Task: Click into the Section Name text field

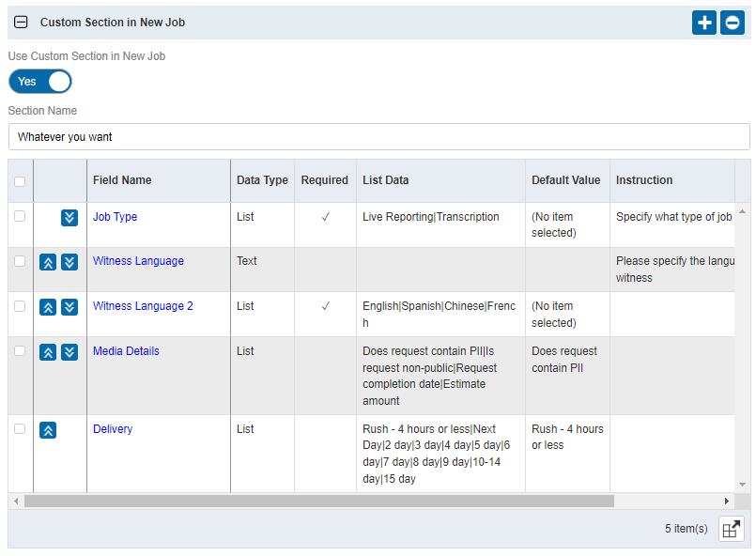Action: tap(378, 137)
